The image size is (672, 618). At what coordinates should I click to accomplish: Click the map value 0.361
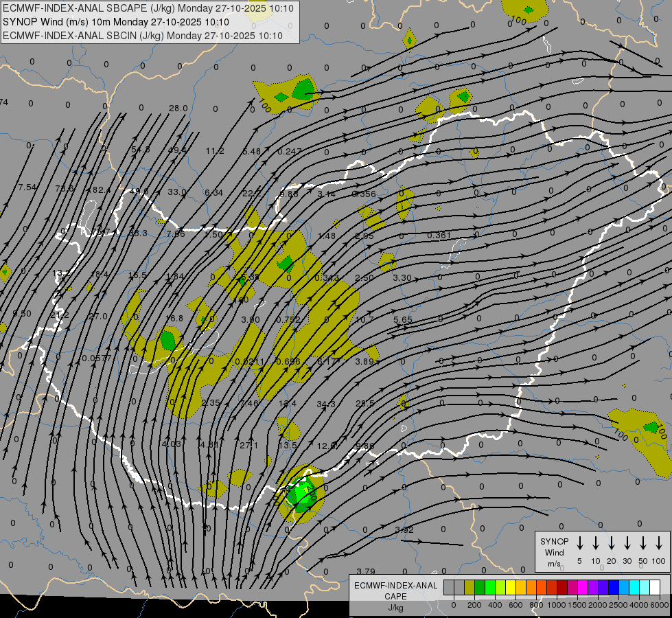click(x=439, y=235)
